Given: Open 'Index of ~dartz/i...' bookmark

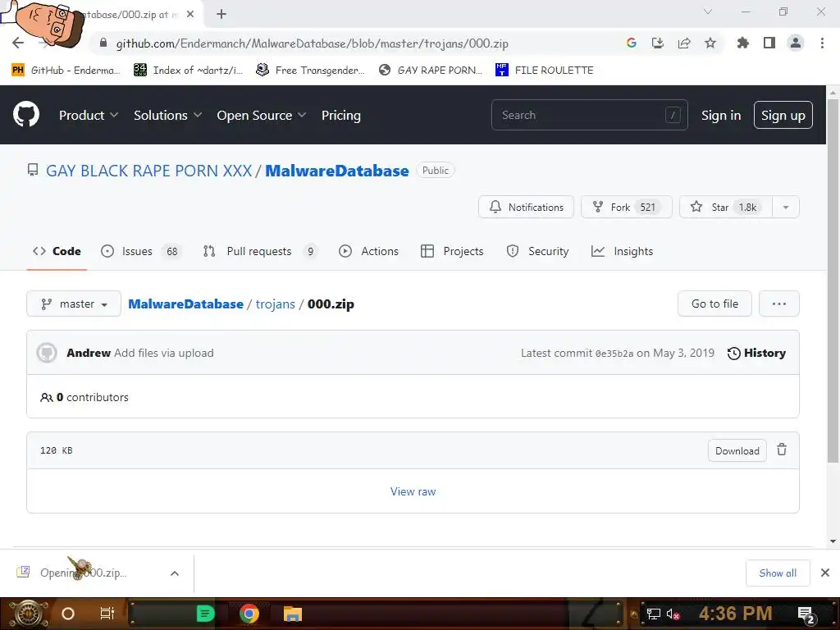Looking at the screenshot, I should point(188,71).
